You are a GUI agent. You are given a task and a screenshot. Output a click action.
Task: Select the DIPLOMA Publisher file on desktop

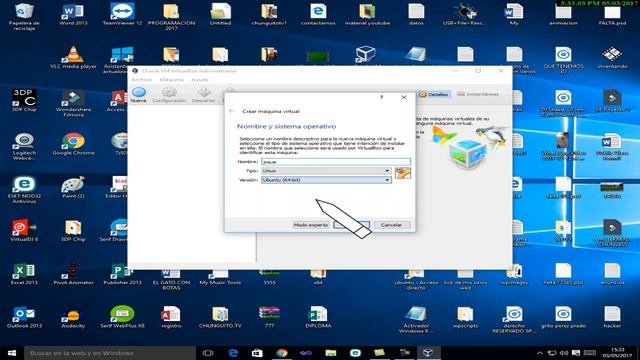pyautogui.click(x=318, y=317)
